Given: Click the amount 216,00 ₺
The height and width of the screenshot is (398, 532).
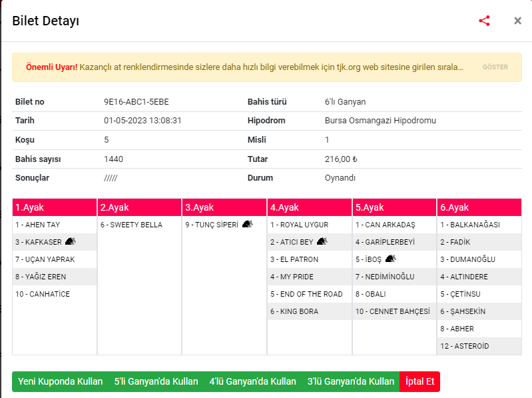Looking at the screenshot, I should [341, 159].
